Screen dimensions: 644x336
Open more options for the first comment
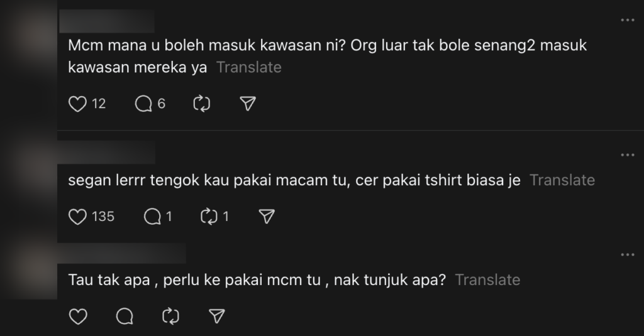tap(627, 20)
